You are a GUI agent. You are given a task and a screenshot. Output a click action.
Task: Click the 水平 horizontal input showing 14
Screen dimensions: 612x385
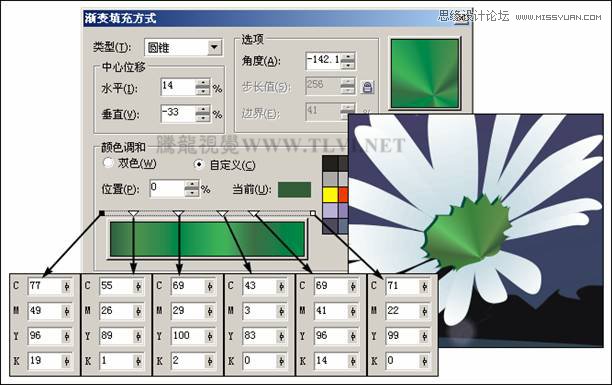[178, 87]
